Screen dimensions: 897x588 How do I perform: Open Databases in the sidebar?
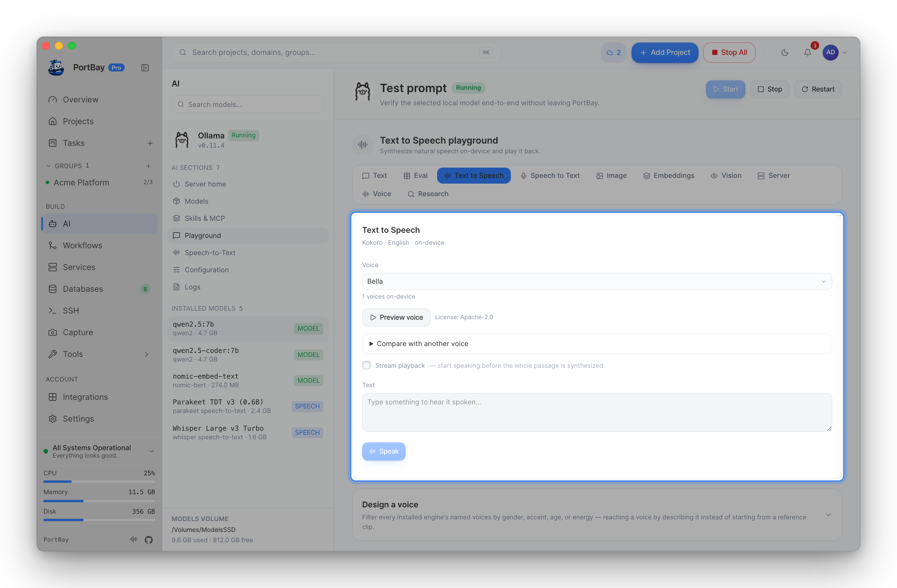click(99, 289)
